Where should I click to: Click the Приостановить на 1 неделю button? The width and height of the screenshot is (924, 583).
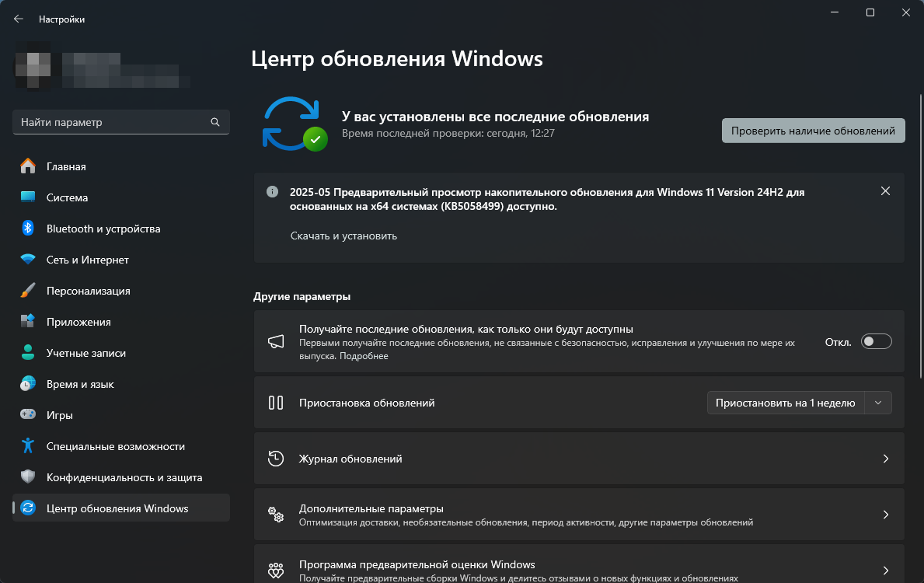pyautogui.click(x=786, y=403)
